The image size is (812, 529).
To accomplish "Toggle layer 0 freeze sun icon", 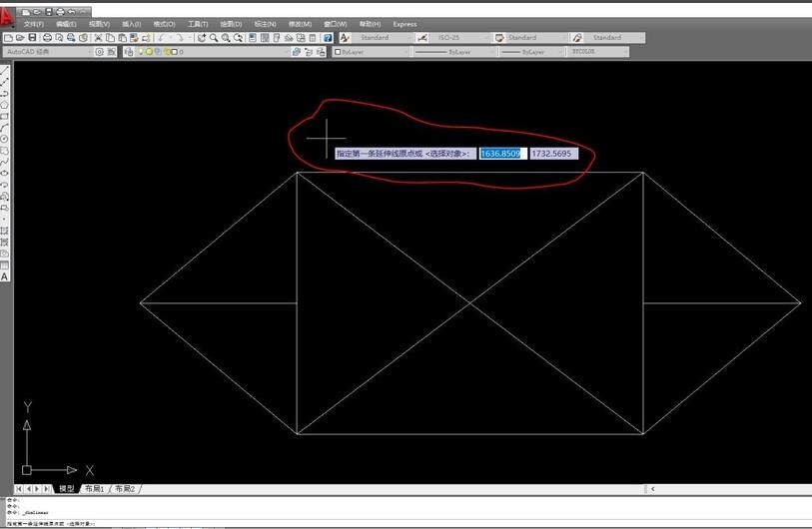I will 149,52.
